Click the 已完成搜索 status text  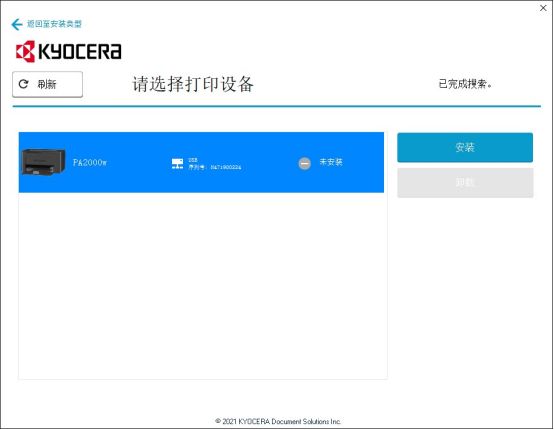pos(465,84)
